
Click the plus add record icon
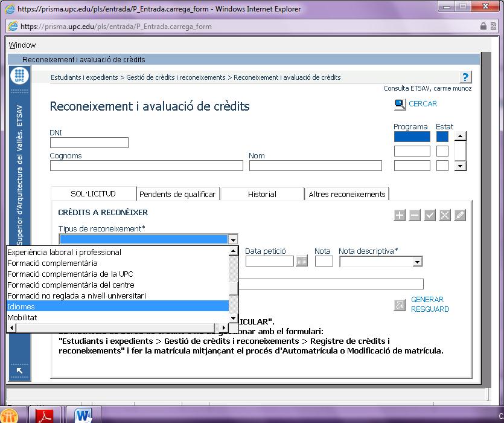click(400, 215)
